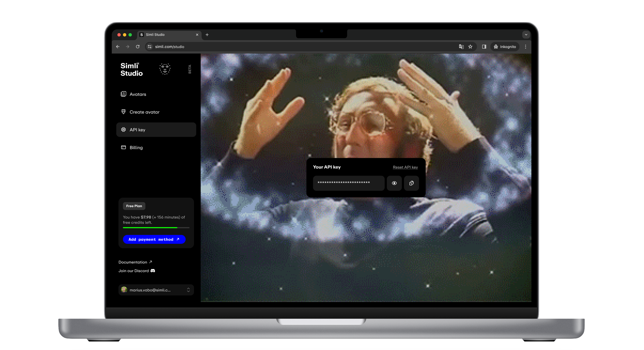Select the API key menu item
This screenshot has height=350, width=644.
pos(156,130)
